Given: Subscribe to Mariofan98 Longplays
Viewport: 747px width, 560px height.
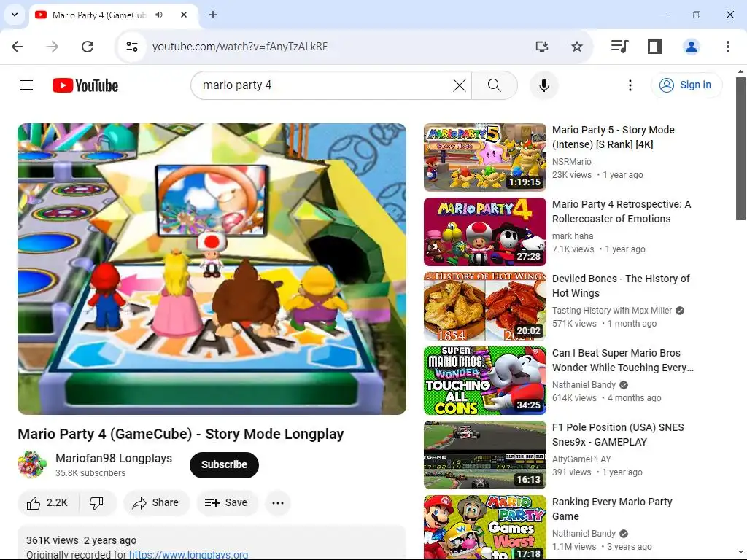Looking at the screenshot, I should click(x=224, y=464).
